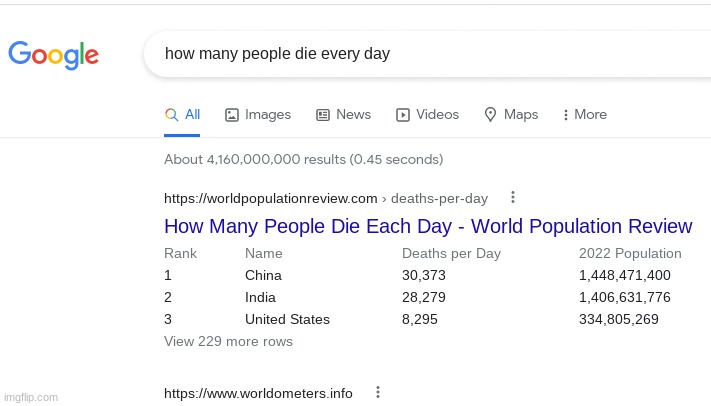Click the Images tab picture icon

tap(232, 115)
